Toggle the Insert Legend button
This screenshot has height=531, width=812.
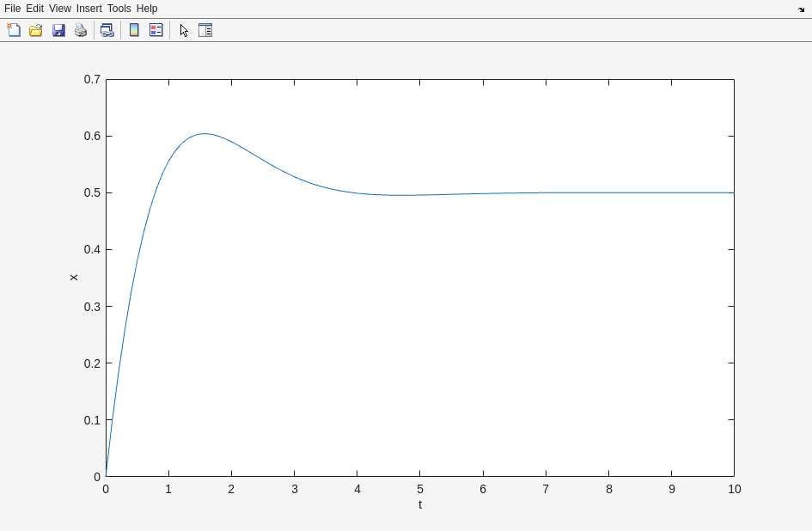pyautogui.click(x=156, y=30)
